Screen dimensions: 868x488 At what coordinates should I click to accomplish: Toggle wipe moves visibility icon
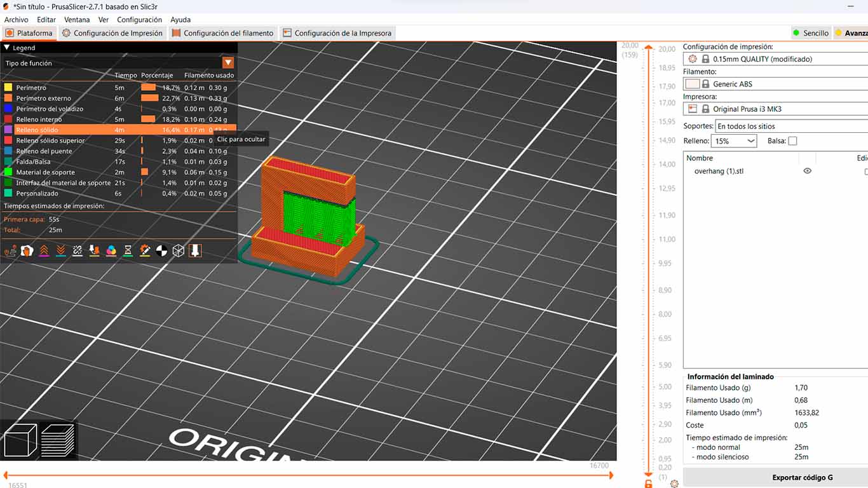pos(27,250)
